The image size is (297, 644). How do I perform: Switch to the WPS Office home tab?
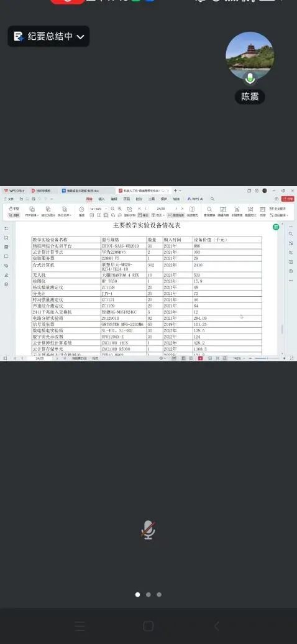click(14, 190)
